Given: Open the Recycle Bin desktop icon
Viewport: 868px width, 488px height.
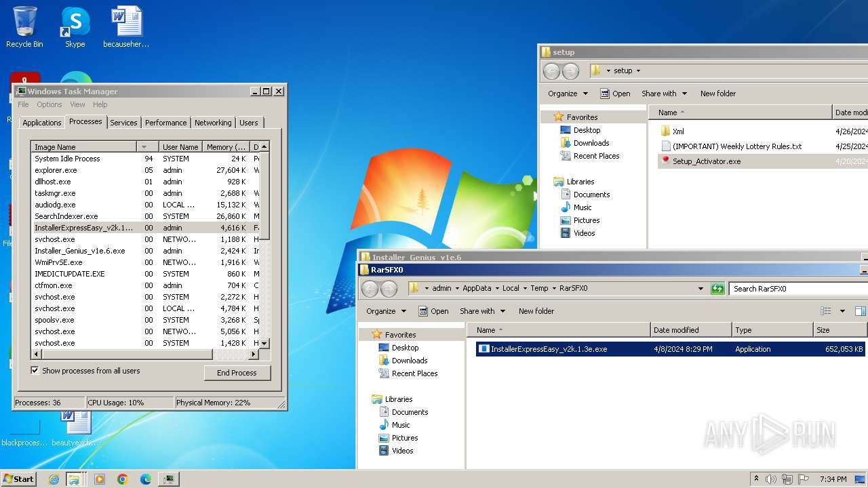Looking at the screenshot, I should pyautogui.click(x=24, y=27).
